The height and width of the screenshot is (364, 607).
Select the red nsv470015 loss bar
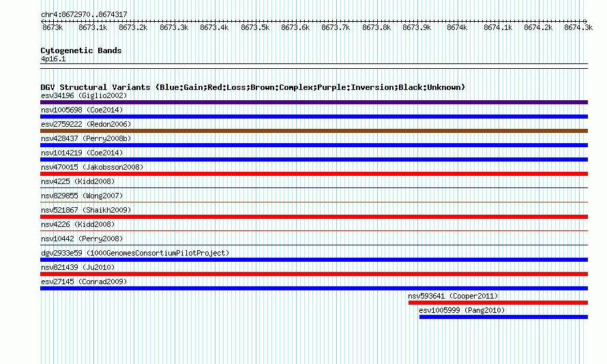pyautogui.click(x=314, y=174)
